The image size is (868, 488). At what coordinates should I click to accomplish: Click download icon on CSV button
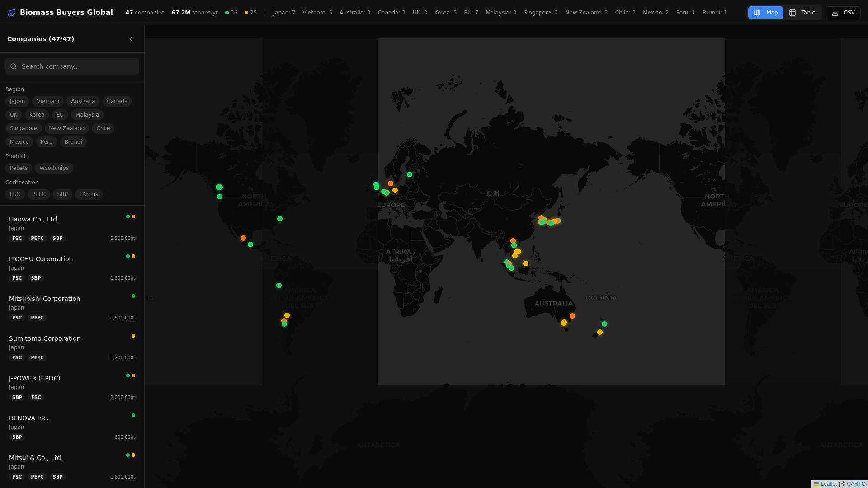[835, 13]
